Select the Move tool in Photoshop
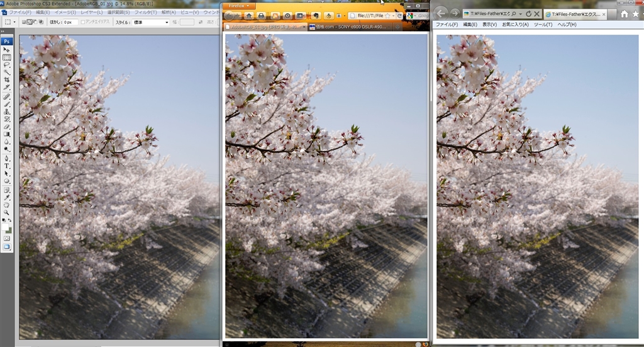The height and width of the screenshot is (347, 644). click(x=6, y=50)
